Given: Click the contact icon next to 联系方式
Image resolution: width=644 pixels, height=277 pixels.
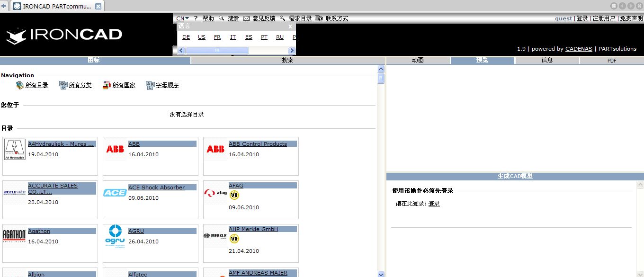Looking at the screenshot, I should tap(318, 18).
